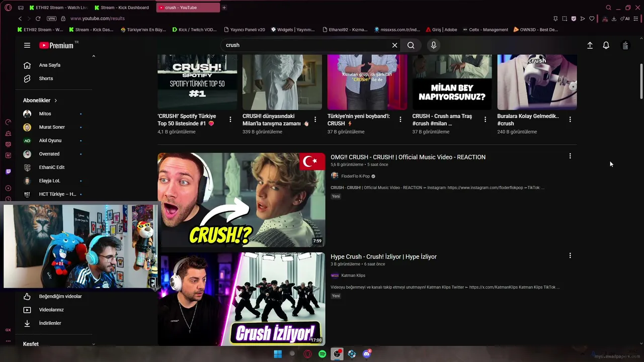Open the Türkiye'nin En Büy... bookmark
Screen dimensions: 644x362
143,30
